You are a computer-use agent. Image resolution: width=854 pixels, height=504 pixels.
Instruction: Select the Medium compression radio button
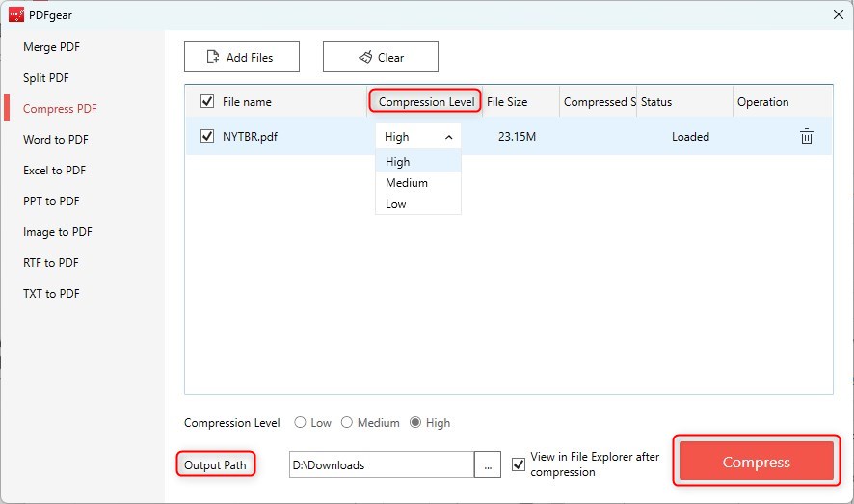347,423
